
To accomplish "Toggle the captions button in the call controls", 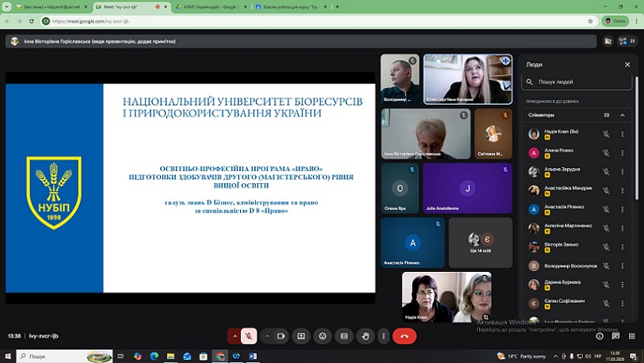I will click(344, 336).
